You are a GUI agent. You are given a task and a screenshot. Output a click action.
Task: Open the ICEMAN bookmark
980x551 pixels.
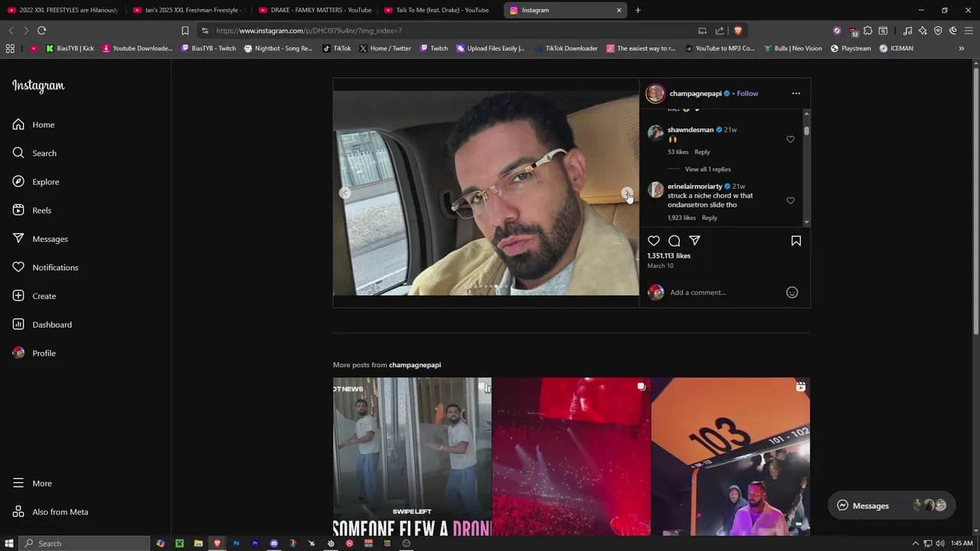pos(896,48)
